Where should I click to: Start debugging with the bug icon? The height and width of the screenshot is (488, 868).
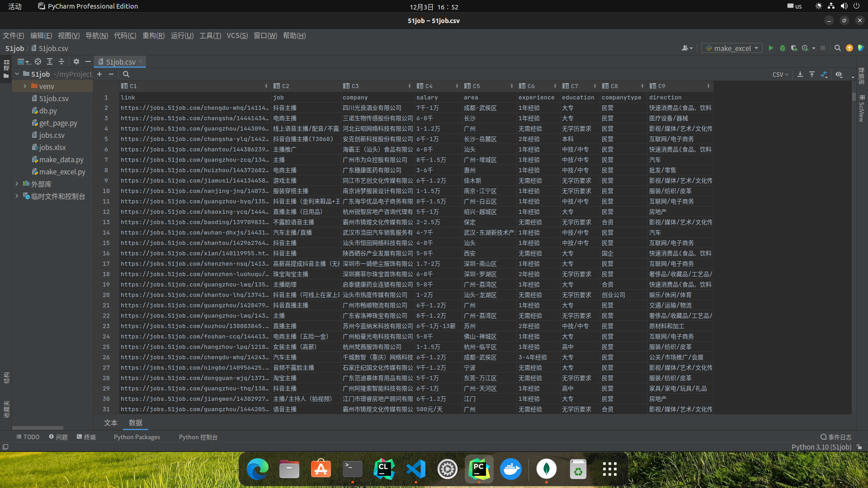pyautogui.click(x=783, y=48)
